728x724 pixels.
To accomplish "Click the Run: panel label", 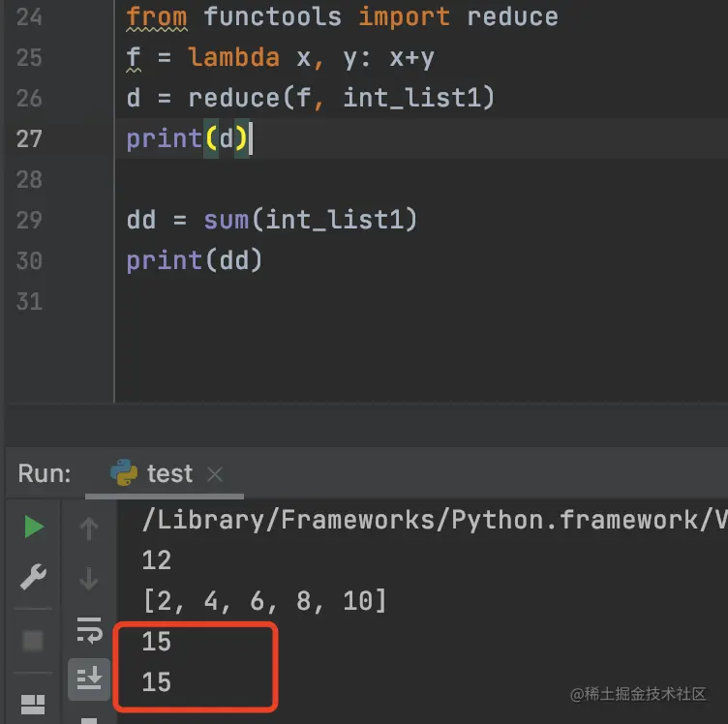I will (x=45, y=474).
